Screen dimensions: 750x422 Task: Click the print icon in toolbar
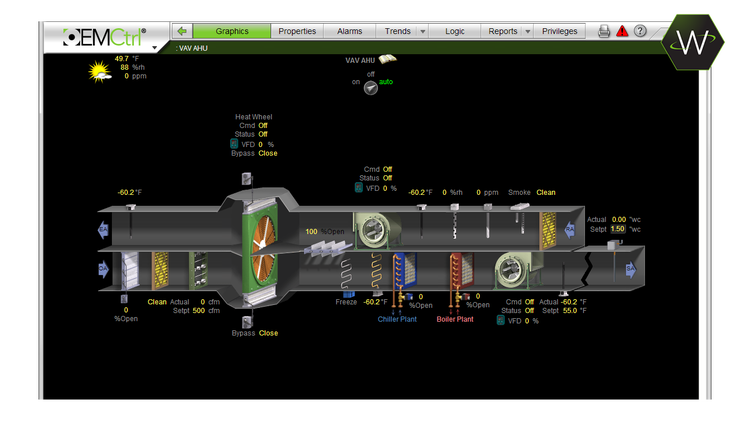coord(604,31)
